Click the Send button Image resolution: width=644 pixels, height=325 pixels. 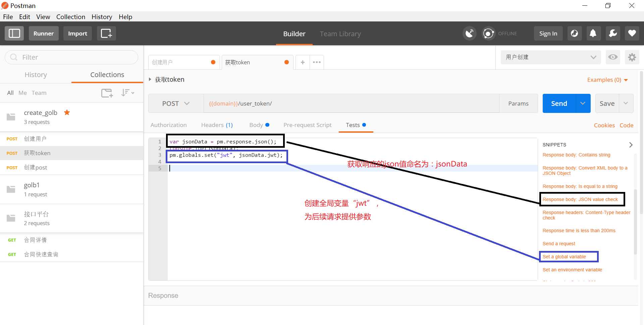coord(559,104)
